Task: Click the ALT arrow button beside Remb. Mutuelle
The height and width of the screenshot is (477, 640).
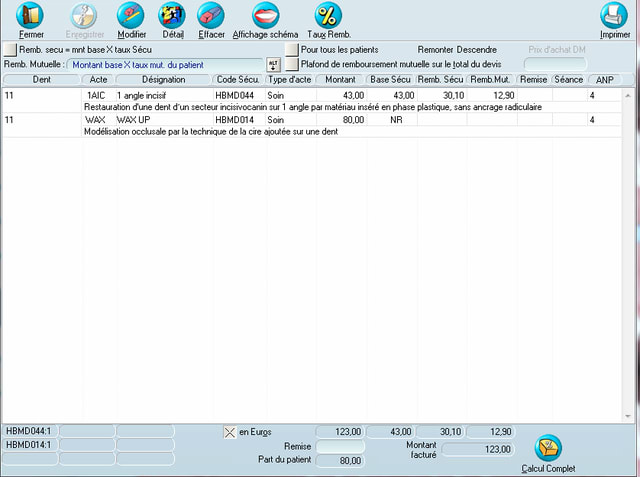Action: click(272, 64)
